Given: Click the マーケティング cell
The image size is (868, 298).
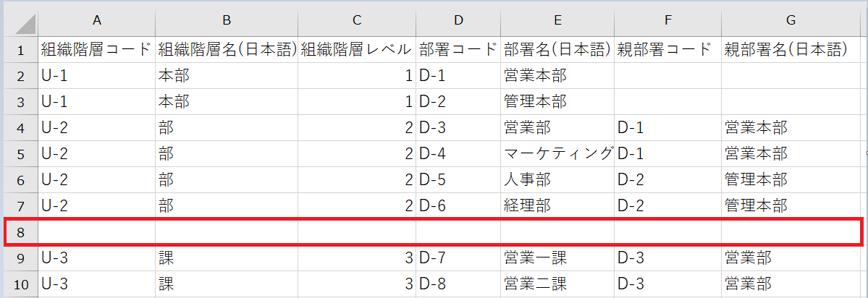Looking at the screenshot, I should pos(557,153).
